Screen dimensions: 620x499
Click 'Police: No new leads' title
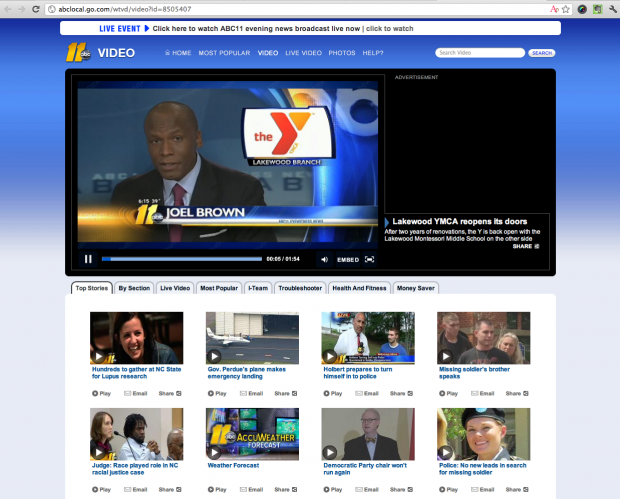[x=483, y=469]
